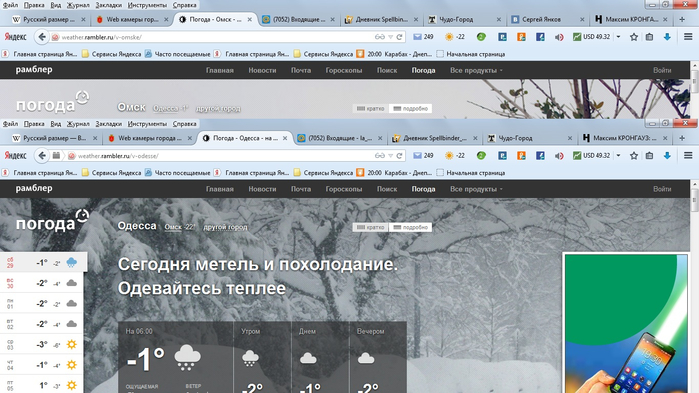The image size is (699, 393).
Task: Click Омск -22° link on Odessa page
Action: point(180,227)
